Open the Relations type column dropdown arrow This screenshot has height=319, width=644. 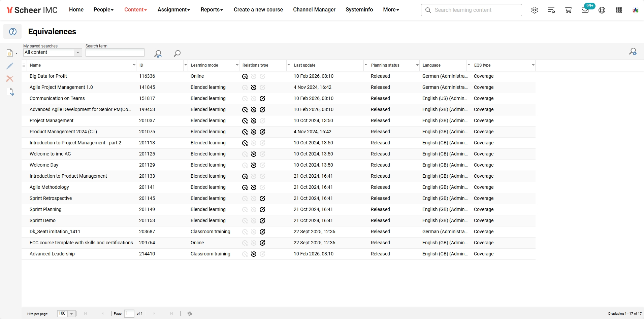289,65
